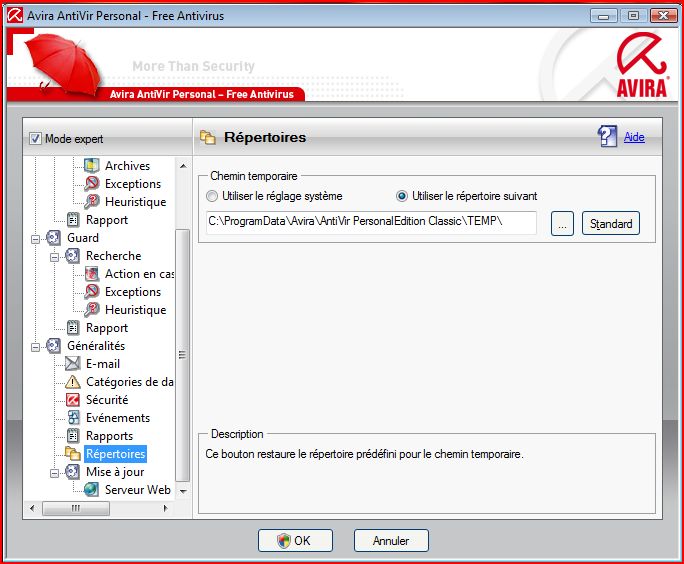Click the Heuristique icon under Guard's Recherche

[92, 310]
